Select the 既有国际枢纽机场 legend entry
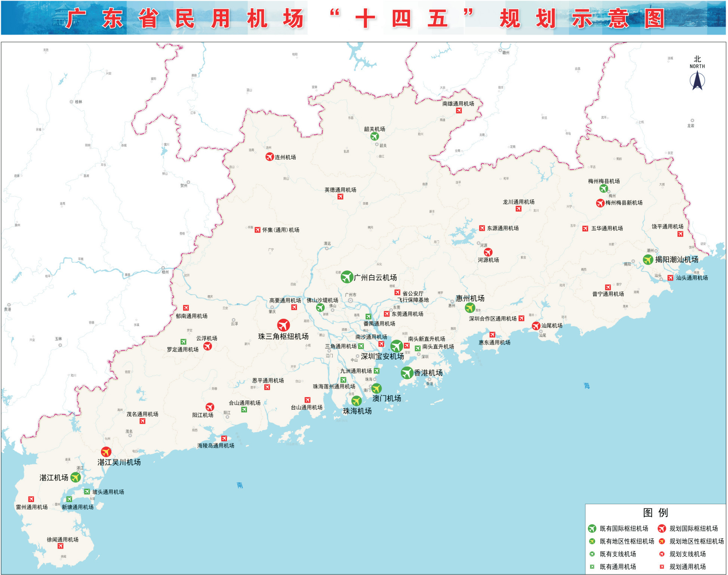This screenshot has height=575, width=728. click(624, 529)
